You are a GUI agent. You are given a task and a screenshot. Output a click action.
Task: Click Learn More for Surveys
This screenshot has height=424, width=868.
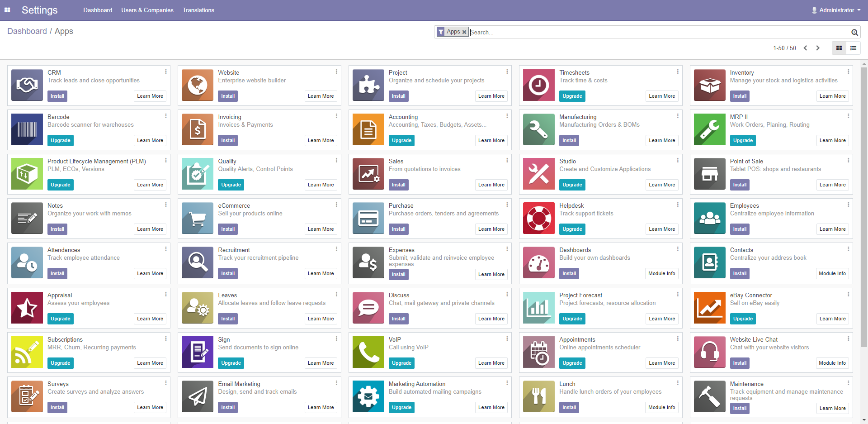[x=150, y=407]
